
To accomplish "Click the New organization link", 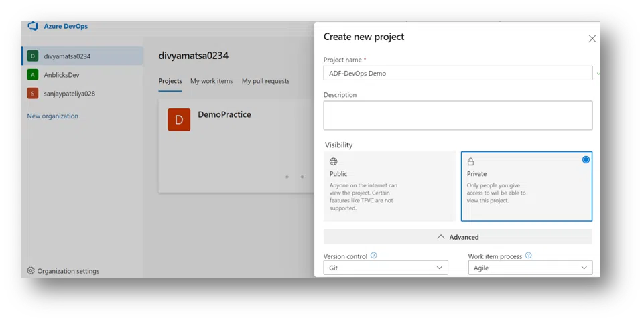I will coord(53,116).
